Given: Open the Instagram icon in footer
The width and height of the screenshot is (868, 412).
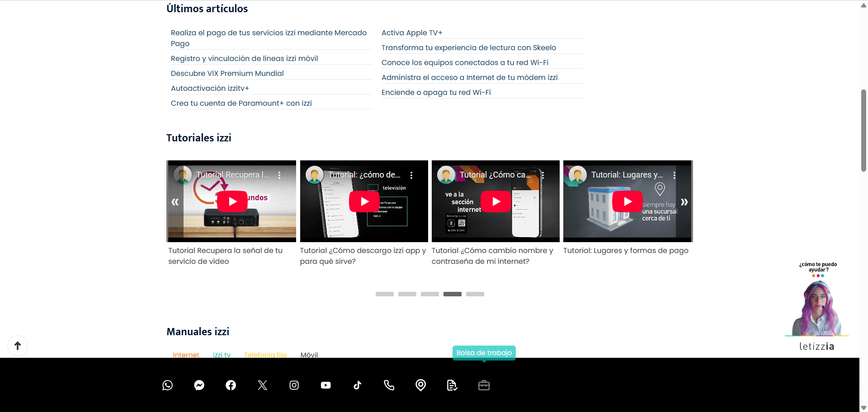Looking at the screenshot, I should coord(294,385).
